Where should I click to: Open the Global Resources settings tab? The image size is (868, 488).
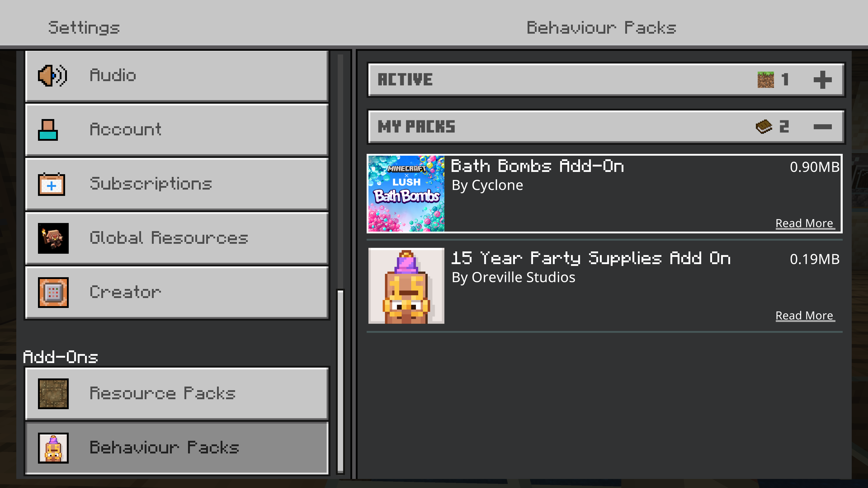tap(177, 238)
